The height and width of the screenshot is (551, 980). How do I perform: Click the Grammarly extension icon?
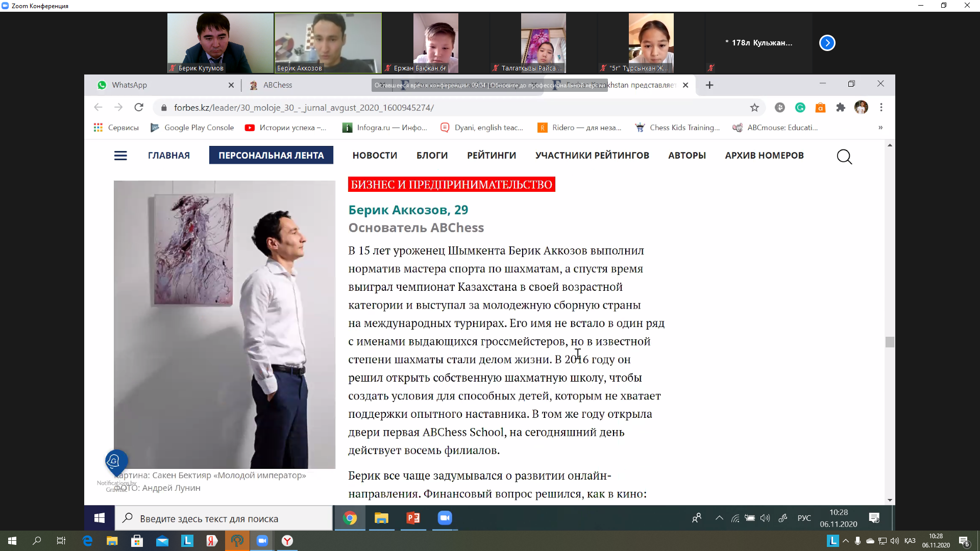[x=800, y=108]
